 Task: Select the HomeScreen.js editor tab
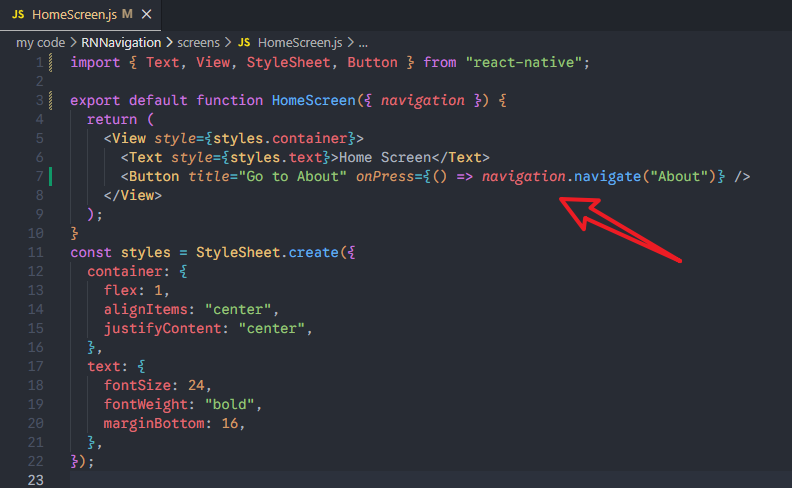pyautogui.click(x=76, y=15)
